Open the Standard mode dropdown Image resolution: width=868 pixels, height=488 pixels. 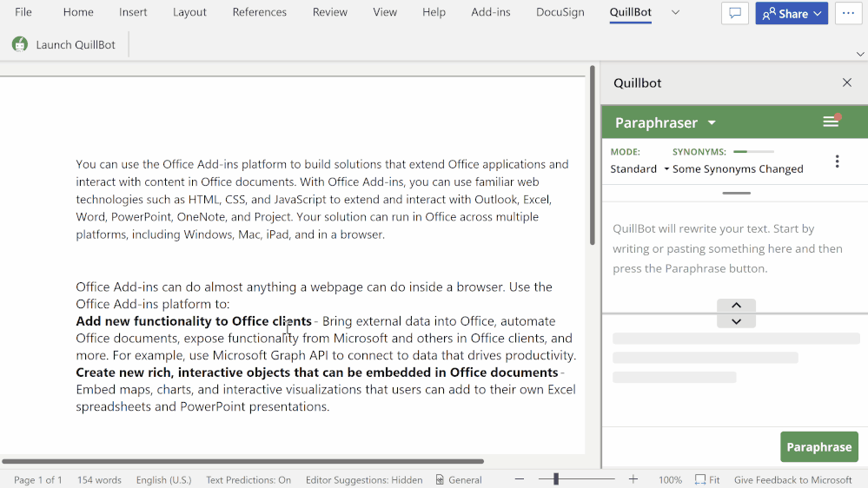639,168
